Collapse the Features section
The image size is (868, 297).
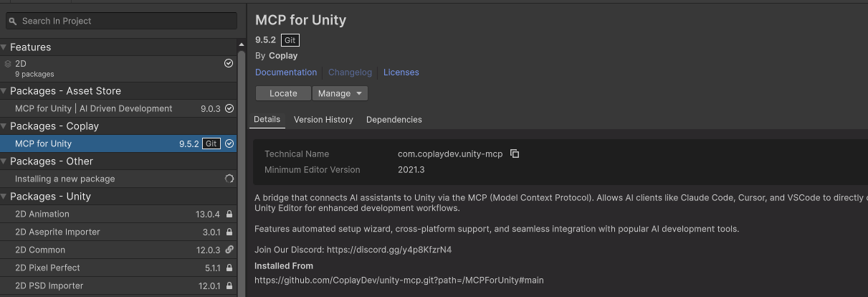coord(4,47)
